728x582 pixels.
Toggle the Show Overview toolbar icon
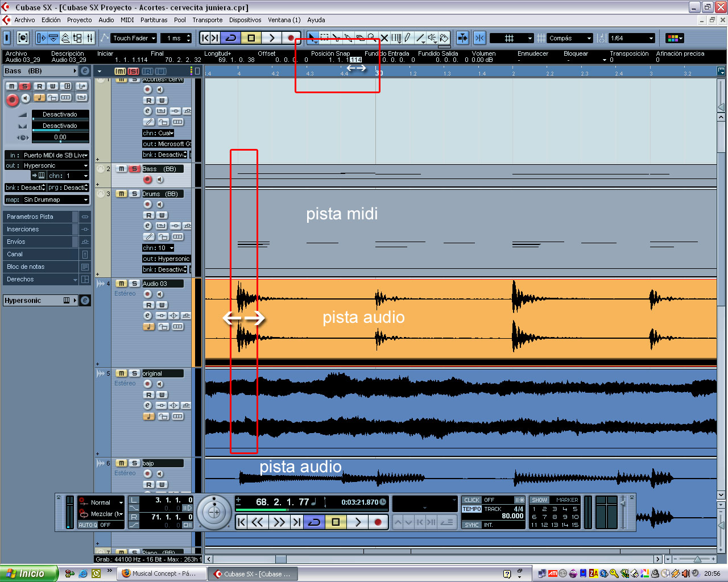pyautogui.click(x=65, y=38)
